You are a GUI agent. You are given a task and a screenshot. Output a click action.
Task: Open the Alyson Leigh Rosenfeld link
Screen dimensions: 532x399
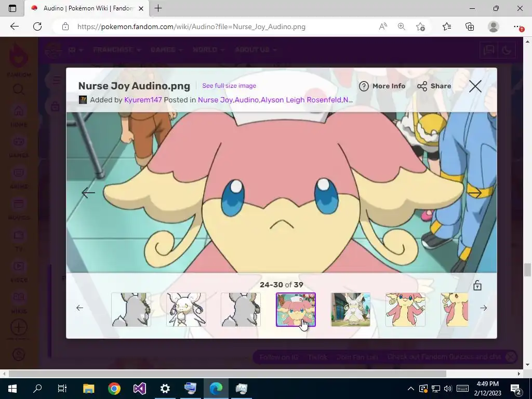click(301, 100)
